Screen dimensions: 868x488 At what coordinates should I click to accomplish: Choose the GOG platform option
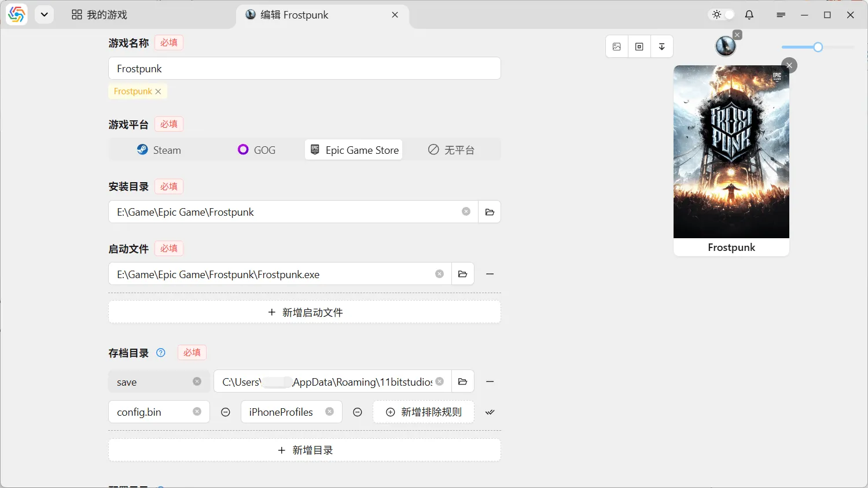[257, 150]
